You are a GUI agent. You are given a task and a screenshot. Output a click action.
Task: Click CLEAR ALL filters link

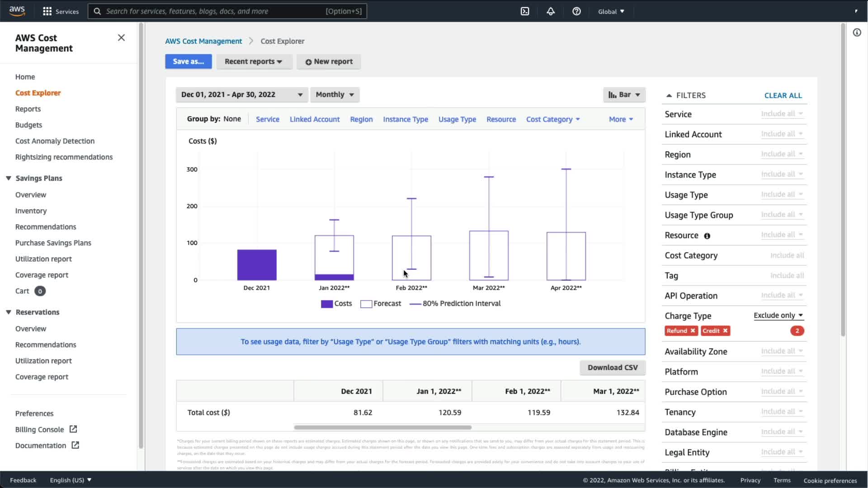pos(783,95)
